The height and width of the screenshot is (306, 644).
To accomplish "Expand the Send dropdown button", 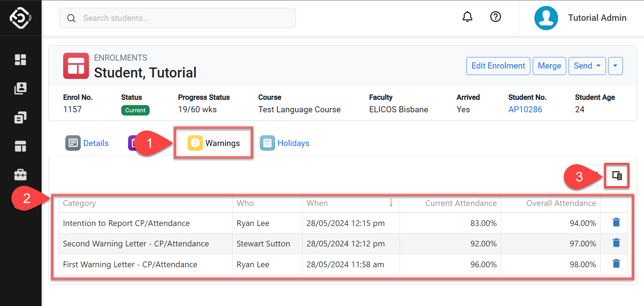I will tap(587, 66).
